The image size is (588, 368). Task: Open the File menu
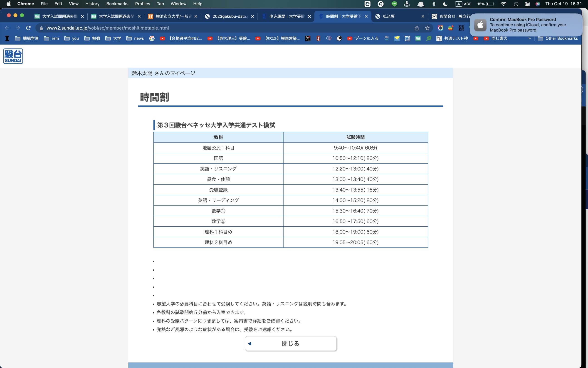tap(44, 4)
